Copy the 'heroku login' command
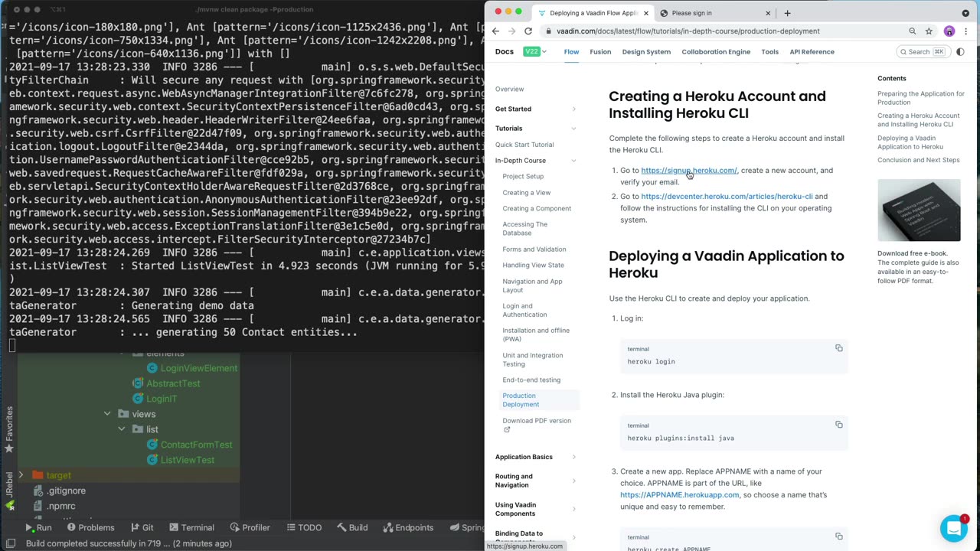The height and width of the screenshot is (551, 980). (x=839, y=348)
